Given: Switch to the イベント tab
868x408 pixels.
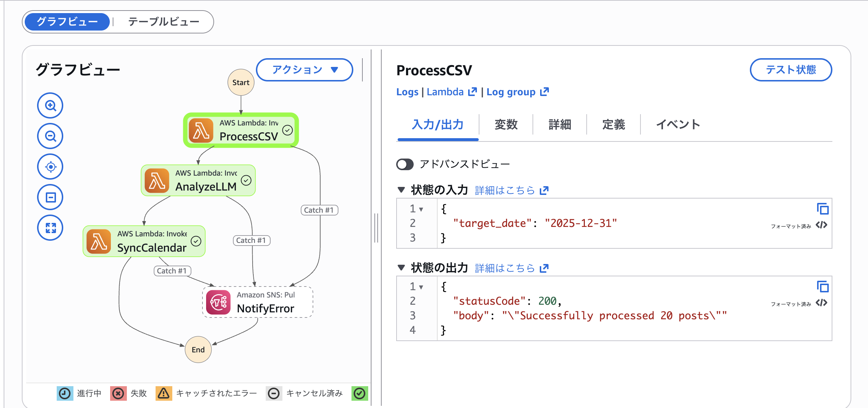Looking at the screenshot, I should click(x=678, y=125).
